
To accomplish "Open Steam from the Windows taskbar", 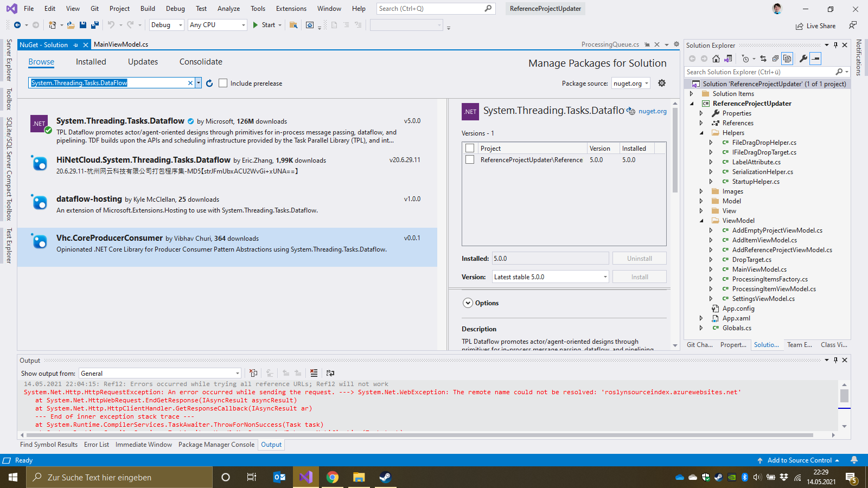I will (385, 477).
